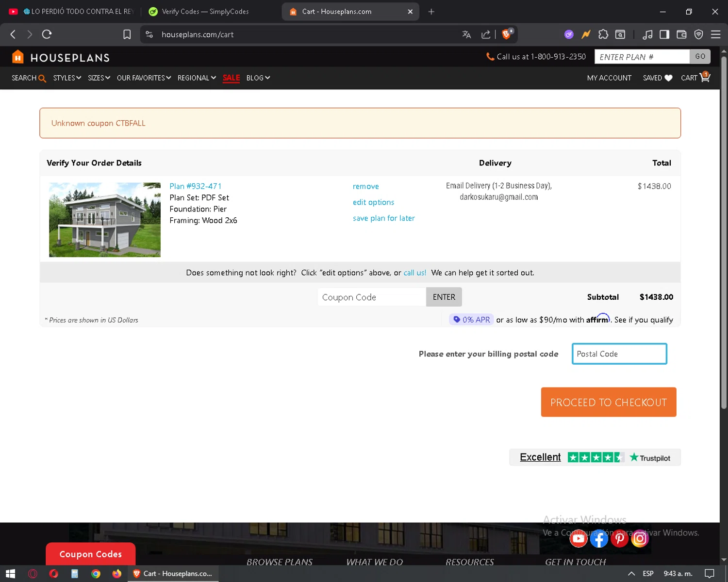Expand the Blog dropdown menu

[x=258, y=78]
